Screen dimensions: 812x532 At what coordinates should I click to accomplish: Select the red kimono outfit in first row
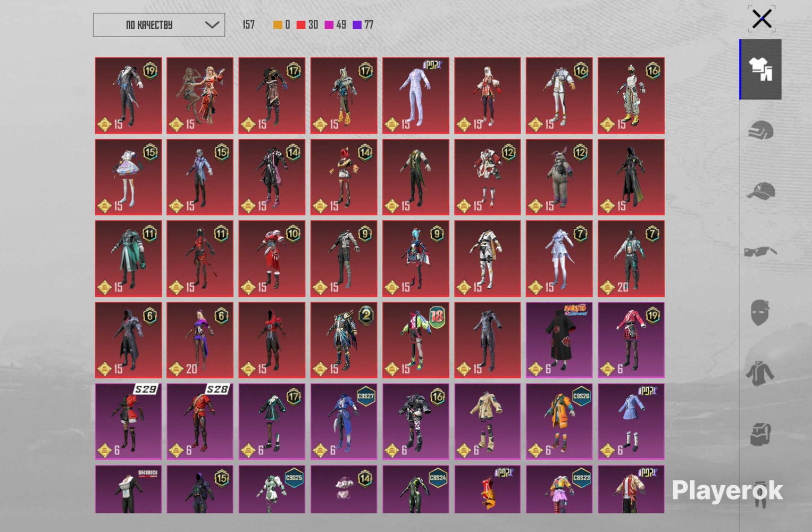click(488, 96)
